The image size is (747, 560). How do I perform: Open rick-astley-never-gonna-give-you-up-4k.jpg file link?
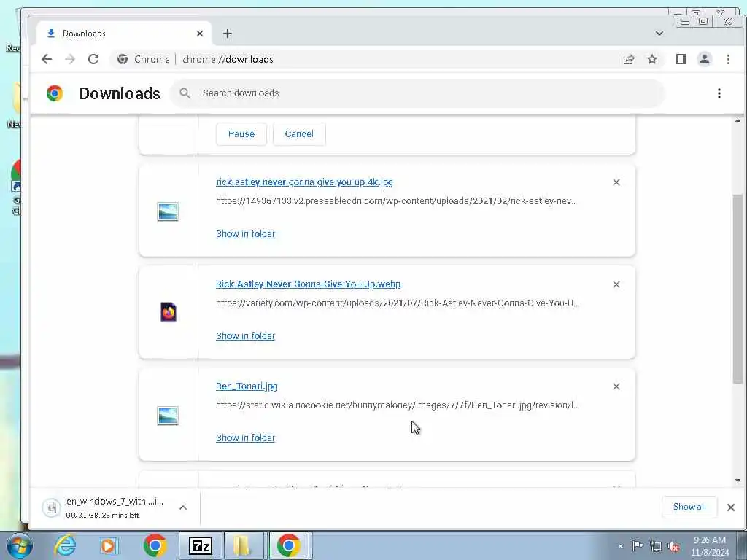coord(304,182)
